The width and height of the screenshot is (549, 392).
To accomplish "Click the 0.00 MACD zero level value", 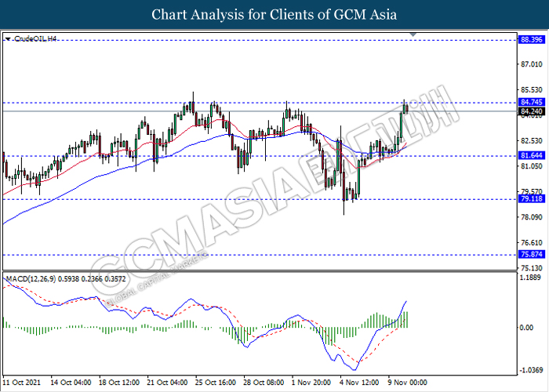I will tap(526, 328).
